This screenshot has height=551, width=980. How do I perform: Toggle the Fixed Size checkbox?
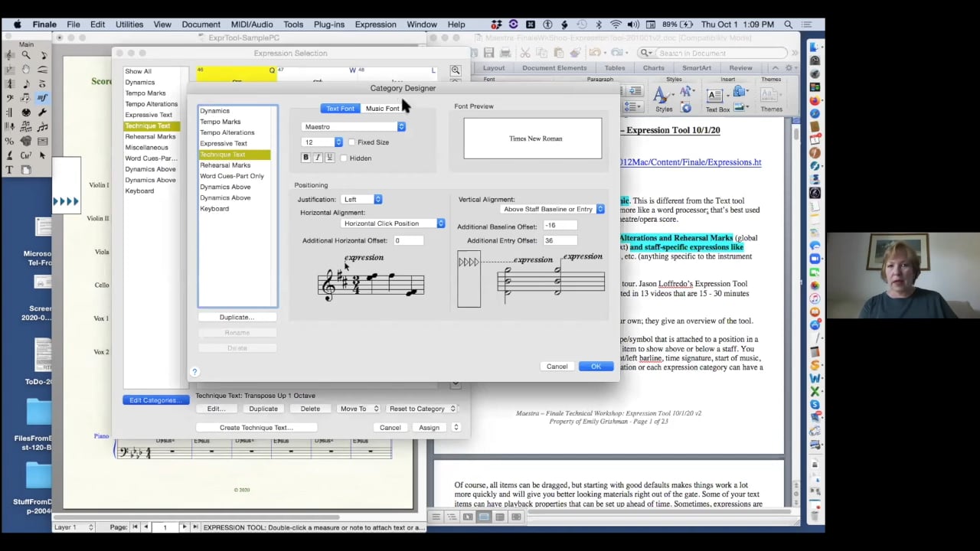pos(351,142)
